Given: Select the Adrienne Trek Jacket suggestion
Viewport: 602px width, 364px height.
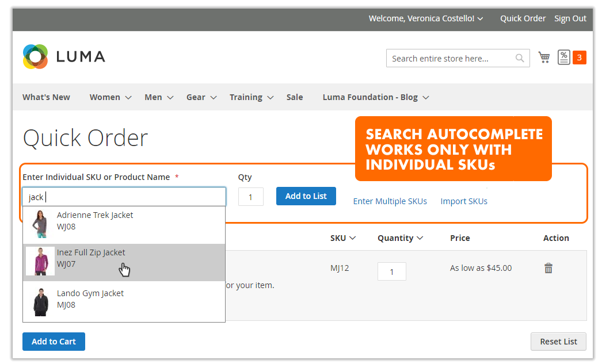Looking at the screenshot, I should (x=124, y=225).
